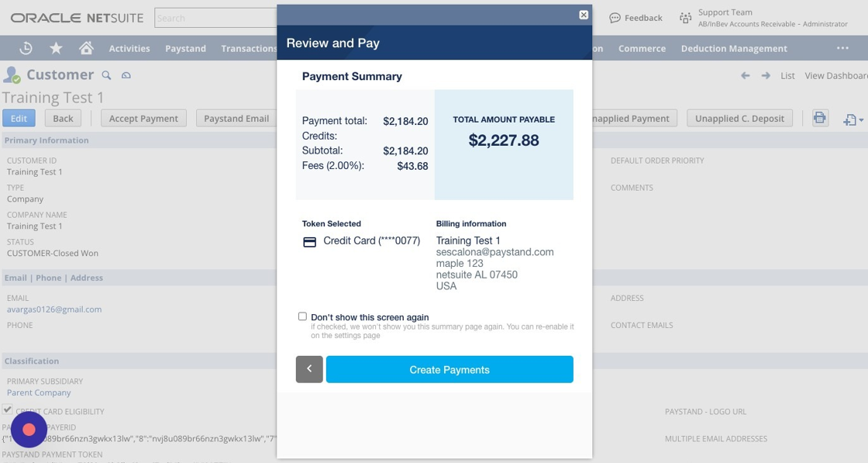Click the icon next to the customer search magnifier
Viewport: 868px width, 463px height.
tap(126, 75)
